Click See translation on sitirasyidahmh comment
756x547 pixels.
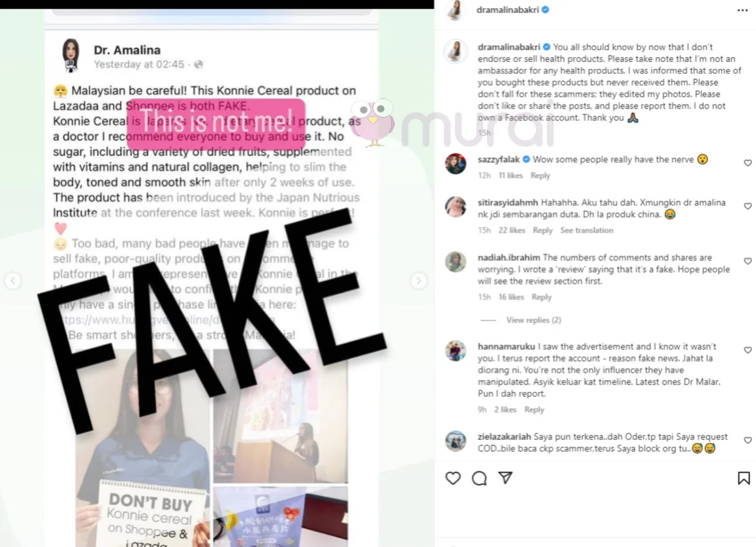[x=587, y=230]
